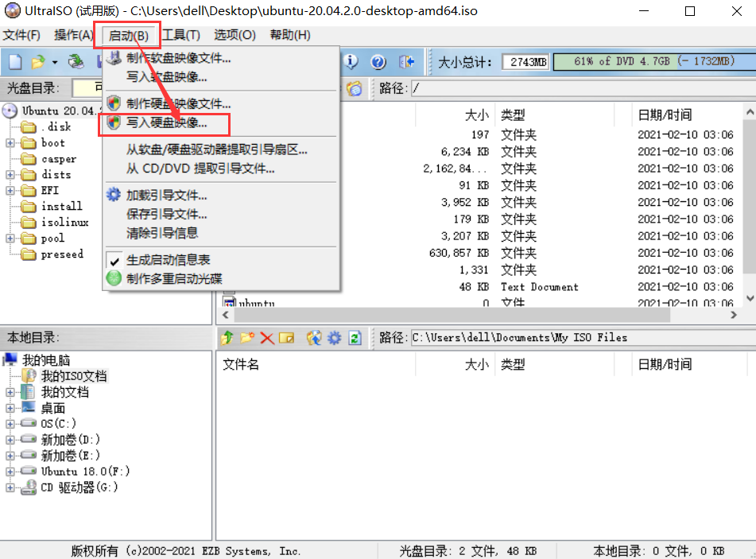Click the New file toolbar icon
This screenshot has width=756, height=559.
pyautogui.click(x=15, y=62)
